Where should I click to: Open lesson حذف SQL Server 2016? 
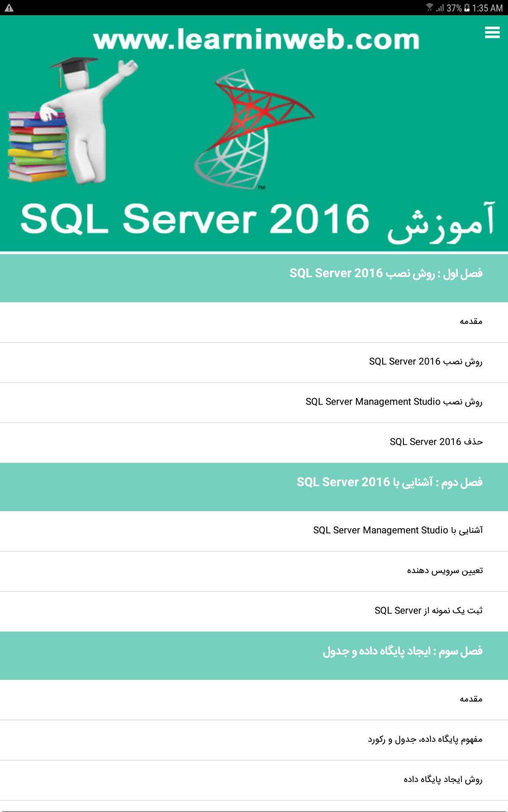[x=254, y=443]
